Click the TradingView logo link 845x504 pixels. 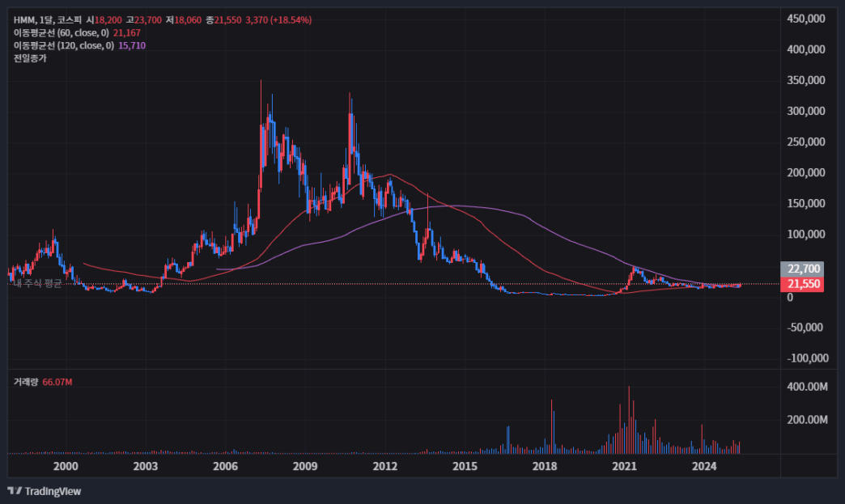coord(45,491)
